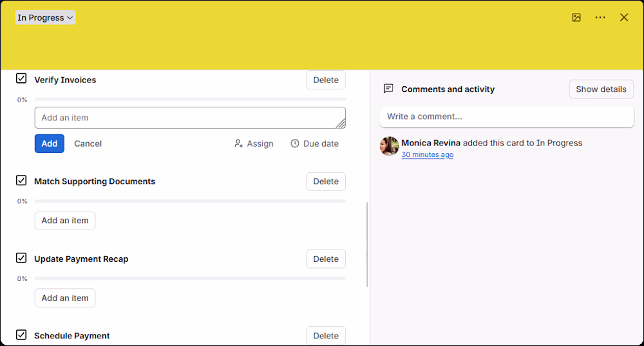644x346 pixels.
Task: Open the 30 minutes ago timestamp link
Action: 428,154
